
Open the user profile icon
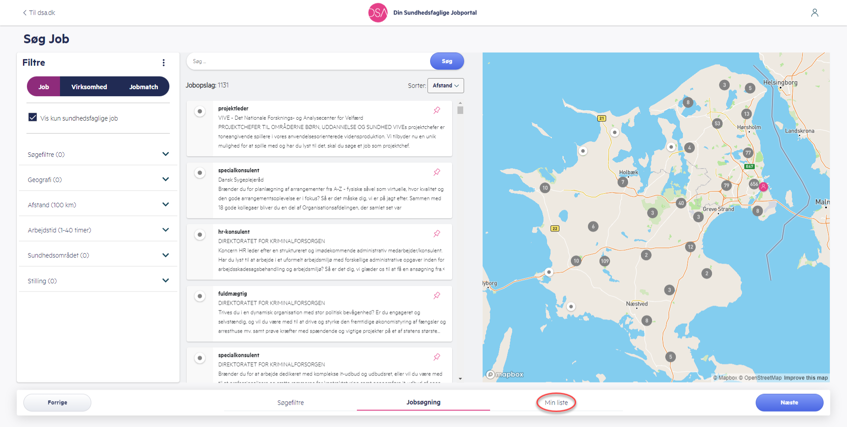[x=814, y=13]
